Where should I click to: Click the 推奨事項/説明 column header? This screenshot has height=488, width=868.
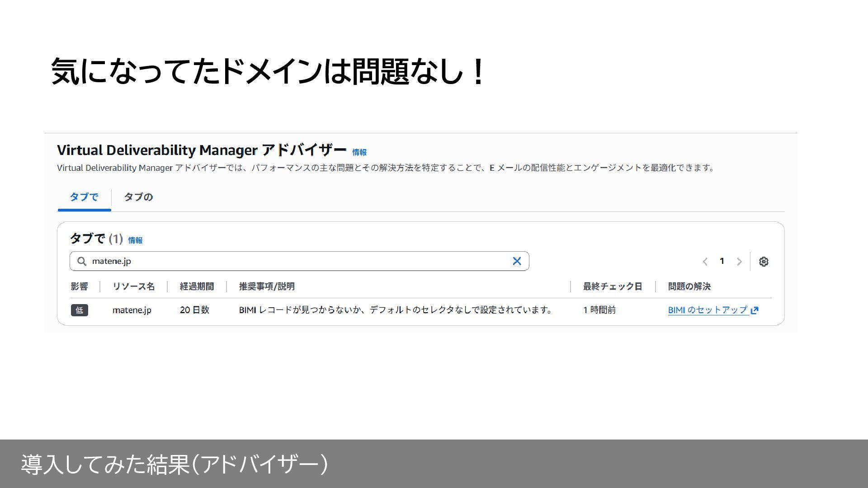pos(267,286)
